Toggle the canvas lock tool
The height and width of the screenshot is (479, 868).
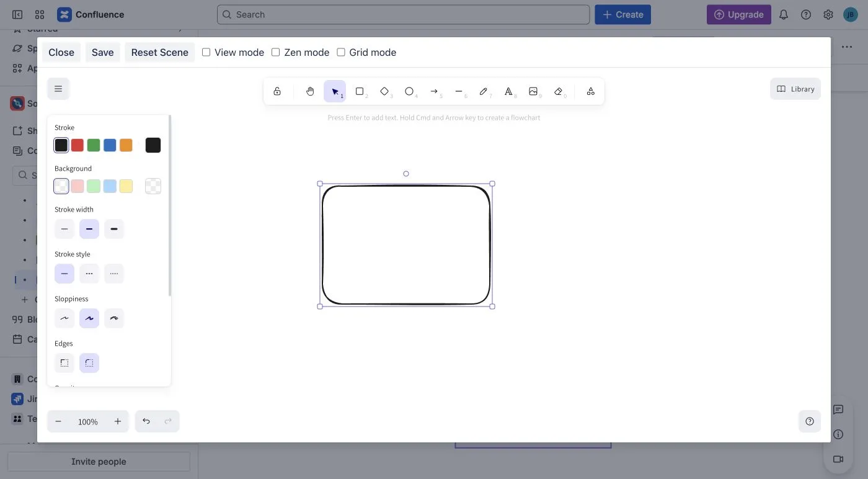(277, 91)
